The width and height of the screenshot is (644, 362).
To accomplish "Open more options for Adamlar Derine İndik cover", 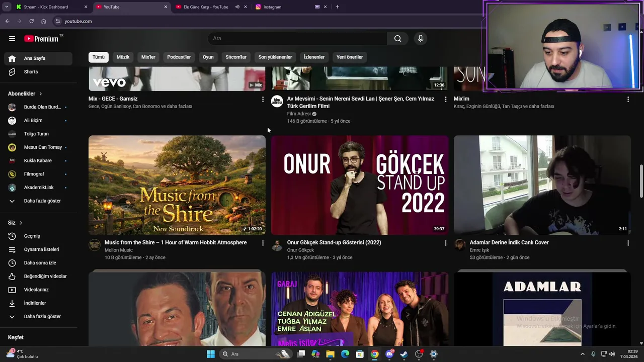I will 628,243.
